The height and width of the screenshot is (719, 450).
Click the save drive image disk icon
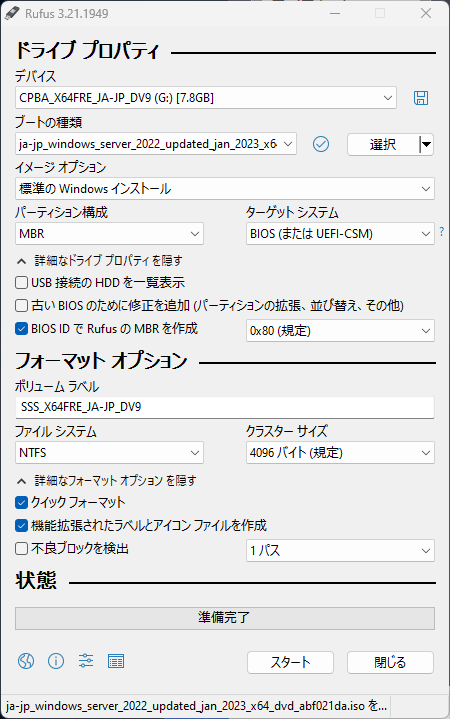tap(421, 98)
